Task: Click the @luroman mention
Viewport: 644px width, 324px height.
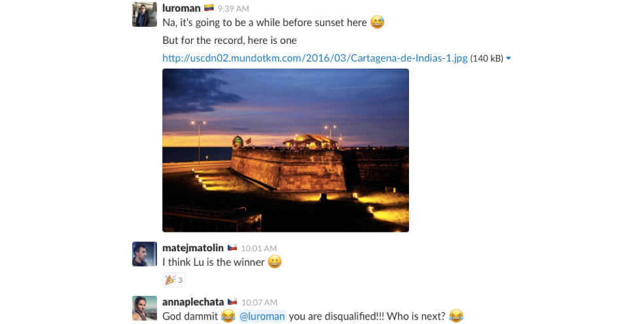Action: 262,316
